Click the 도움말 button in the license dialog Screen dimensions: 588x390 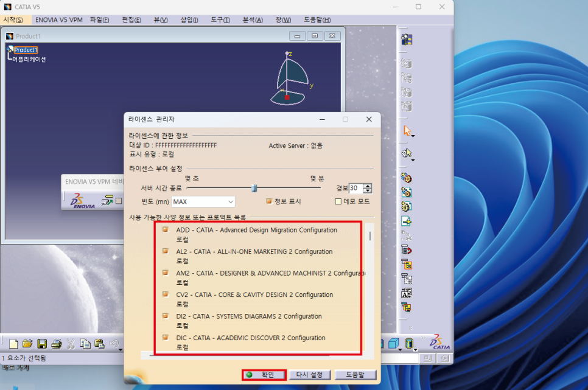355,375
